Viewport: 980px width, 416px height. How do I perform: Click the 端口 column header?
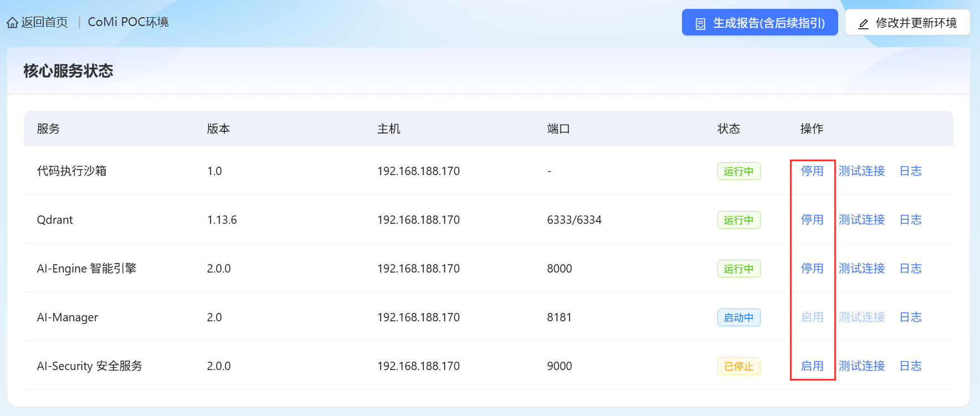558,129
